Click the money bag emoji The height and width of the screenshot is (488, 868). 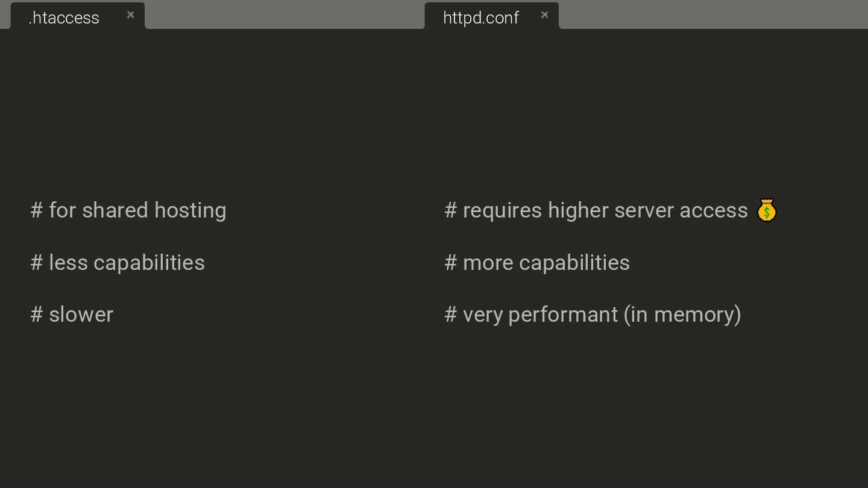pyautogui.click(x=766, y=210)
